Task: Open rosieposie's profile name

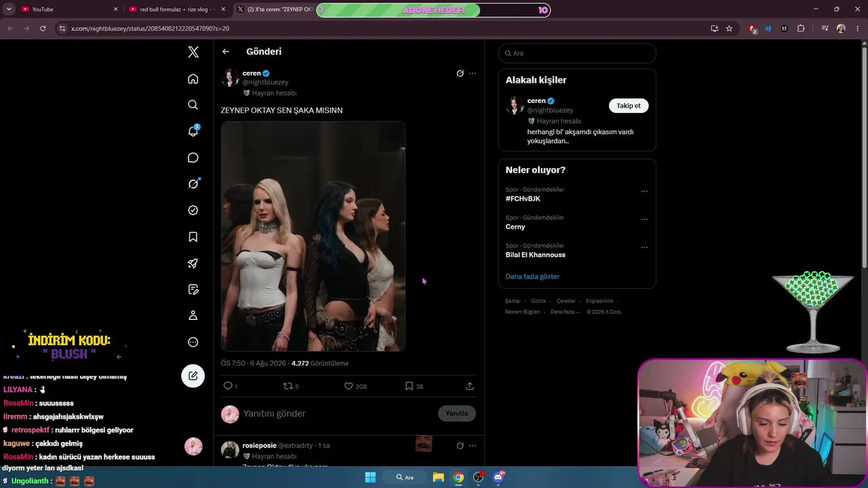Action: tap(260, 445)
